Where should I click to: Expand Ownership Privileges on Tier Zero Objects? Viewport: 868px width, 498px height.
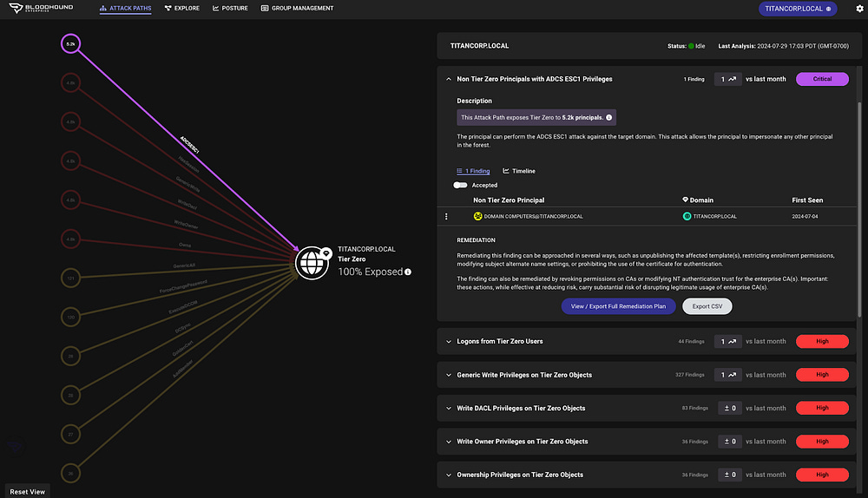coord(449,475)
